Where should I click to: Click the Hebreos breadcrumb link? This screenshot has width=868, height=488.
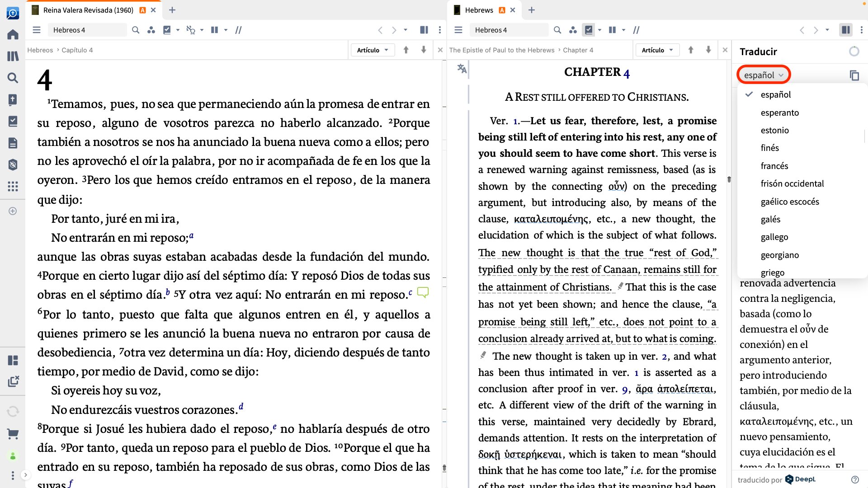40,50
